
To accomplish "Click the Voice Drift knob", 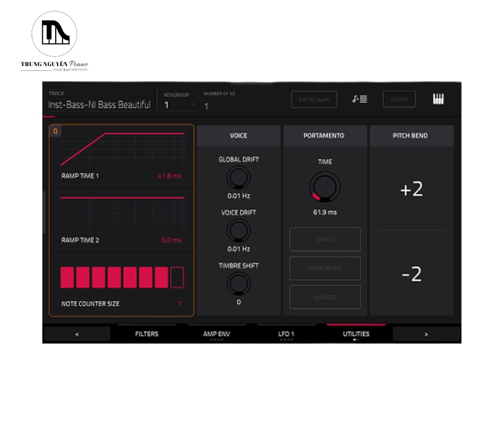I will [x=238, y=231].
